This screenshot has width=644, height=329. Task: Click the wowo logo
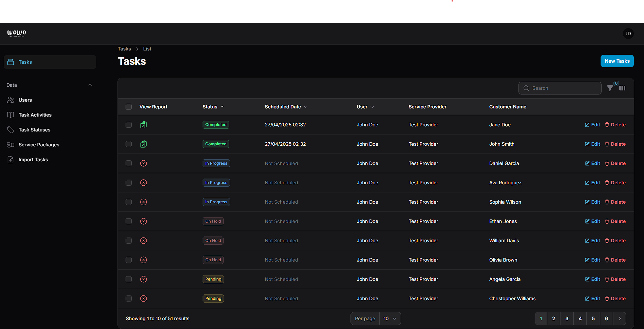(x=17, y=33)
